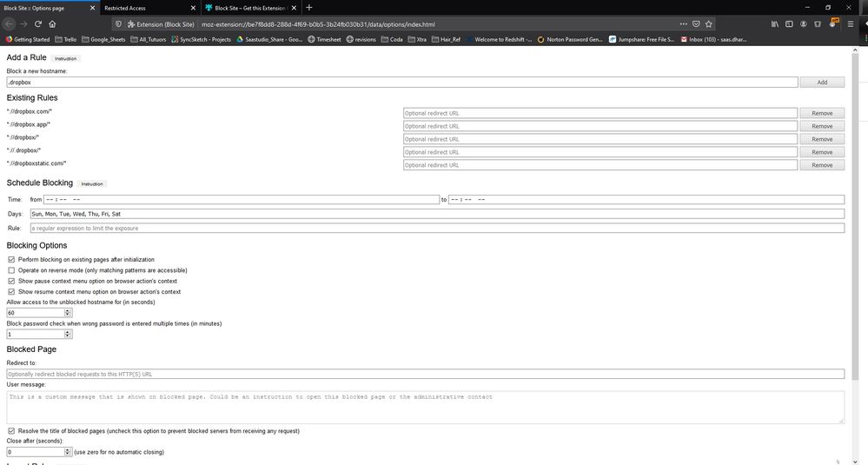Image resolution: width=868 pixels, height=465 pixels.
Task: Click the Block a new hostname field
Action: click(402, 82)
